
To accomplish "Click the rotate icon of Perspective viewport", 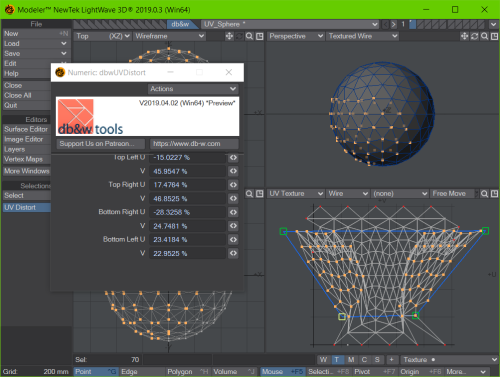I will click(474, 36).
